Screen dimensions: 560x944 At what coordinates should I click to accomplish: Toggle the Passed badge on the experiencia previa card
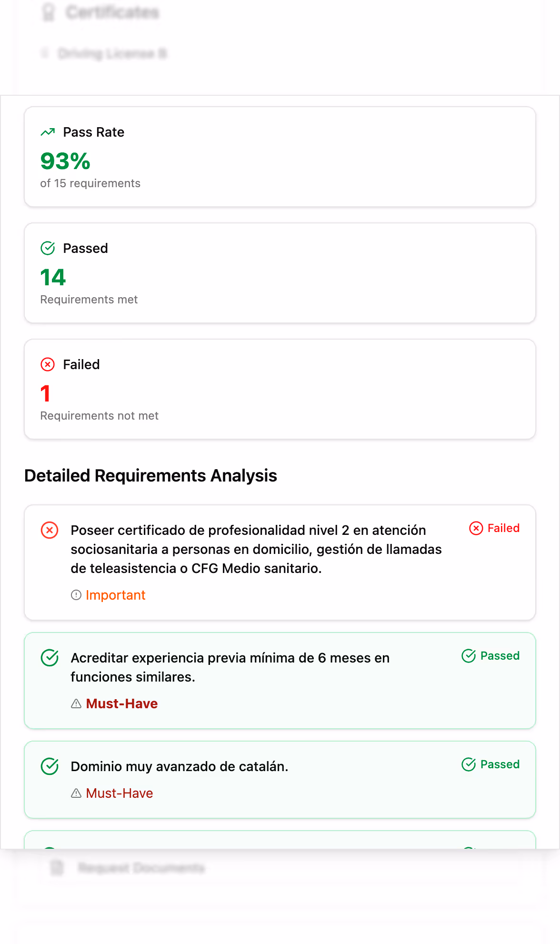490,656
